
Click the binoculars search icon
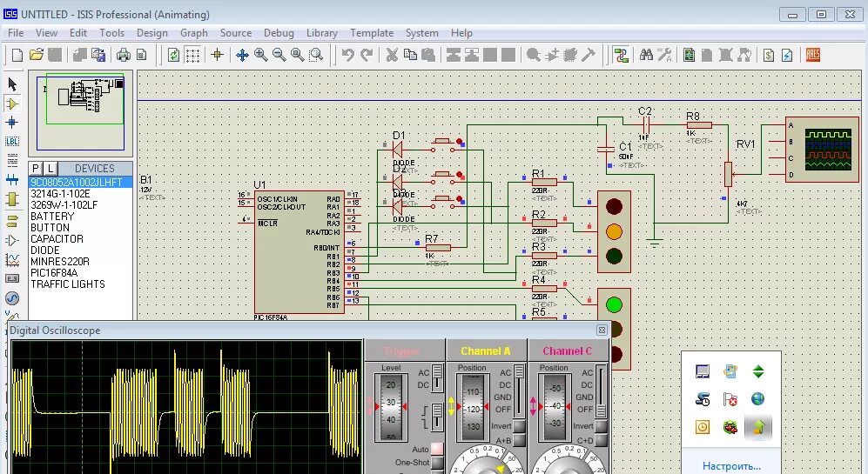(x=646, y=55)
